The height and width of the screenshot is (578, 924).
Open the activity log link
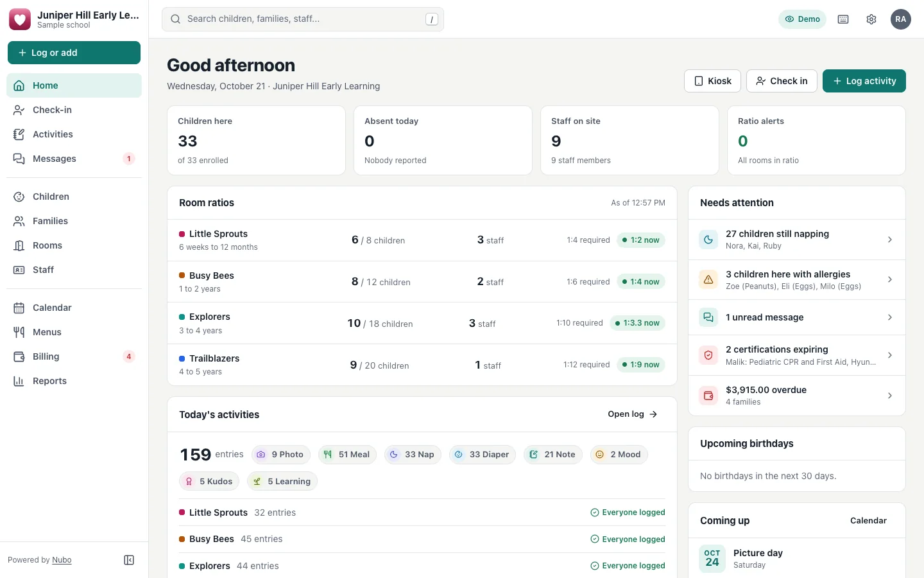point(633,414)
